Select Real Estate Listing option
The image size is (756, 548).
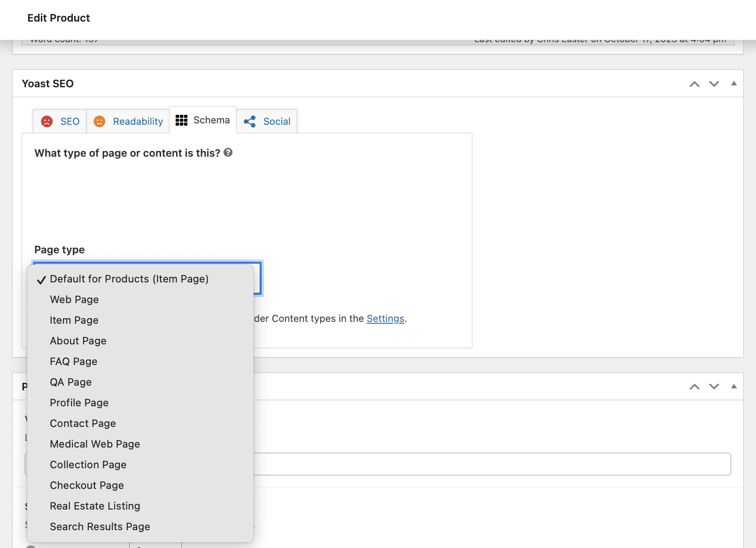[95, 506]
